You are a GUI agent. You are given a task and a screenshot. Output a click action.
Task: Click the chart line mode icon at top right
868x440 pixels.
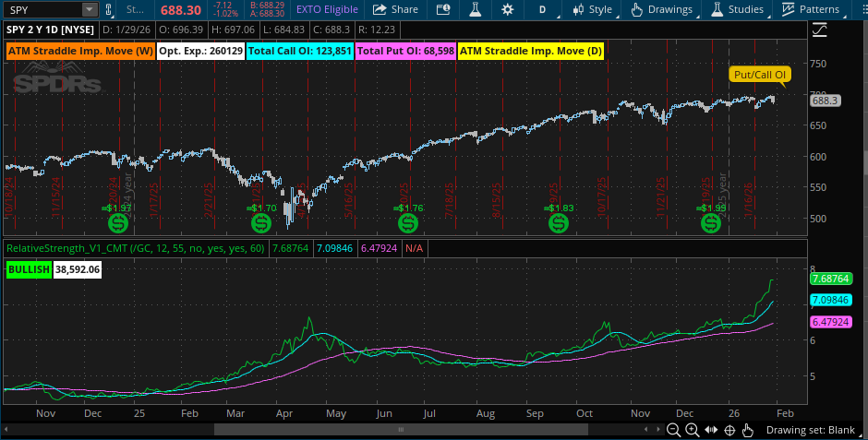(x=819, y=30)
